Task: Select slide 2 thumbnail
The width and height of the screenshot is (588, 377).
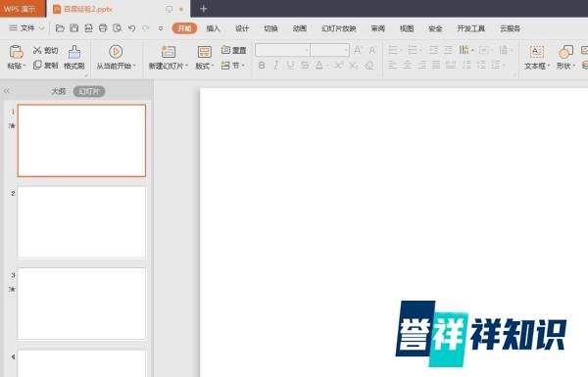Action: (x=81, y=222)
